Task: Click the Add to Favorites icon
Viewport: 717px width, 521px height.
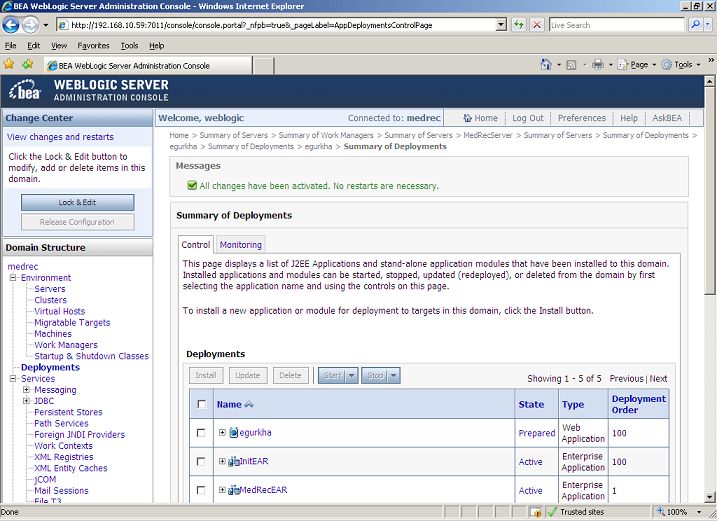Action: [x=27, y=64]
